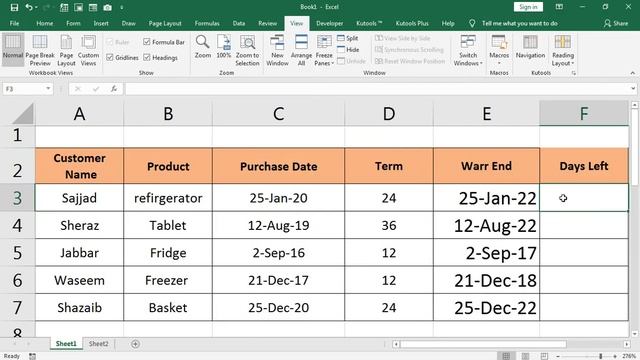
Task: Open Kutools group dialog launcher
Action: point(573,73)
